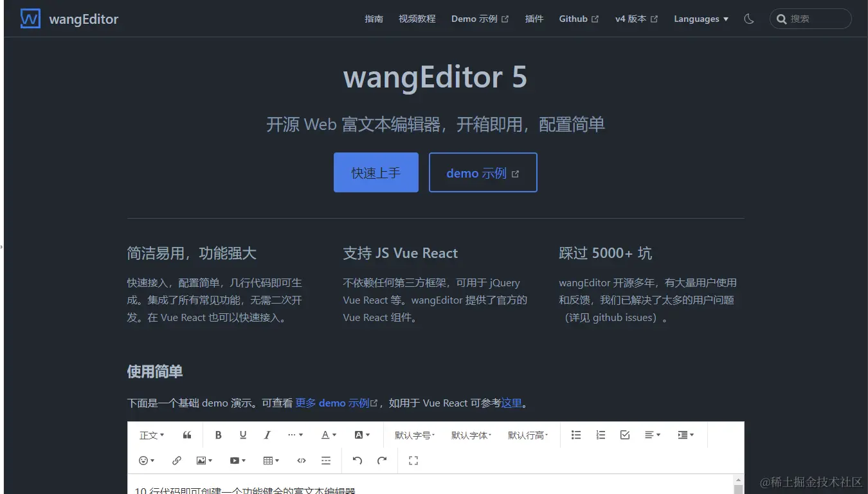
Task: Insert a horizontal divider line
Action: click(x=326, y=461)
